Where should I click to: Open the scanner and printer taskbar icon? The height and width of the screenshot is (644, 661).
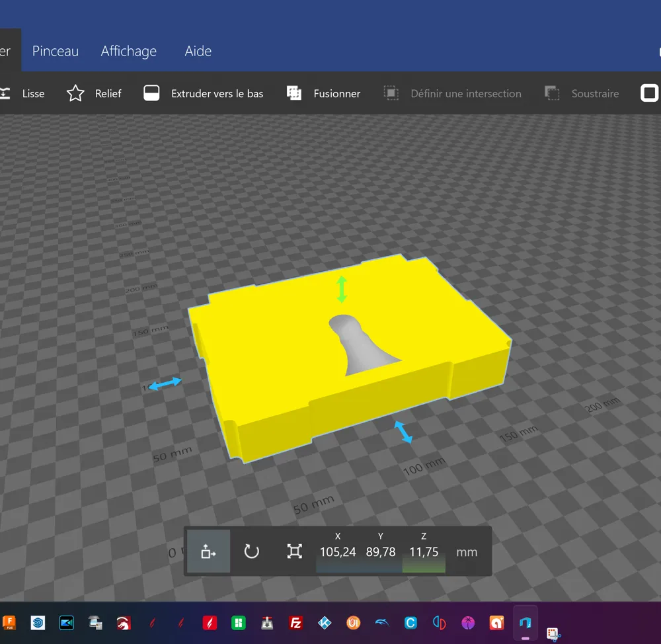coord(95,623)
